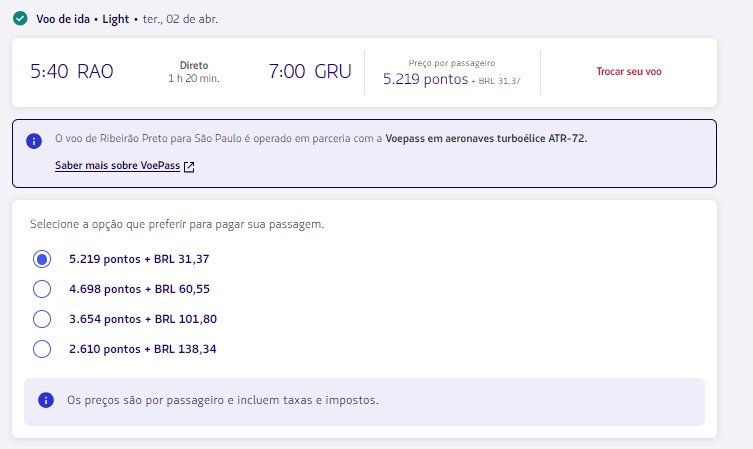
Task: Choose 4.698 pontos + BRL 60,55 radio
Action: (42, 289)
